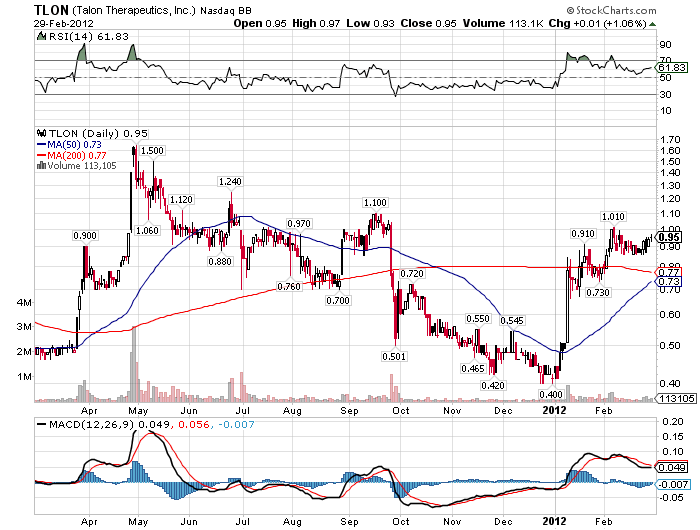700x530 pixels.
Task: Click the small RSI mountain icon
Action: pos(41,36)
